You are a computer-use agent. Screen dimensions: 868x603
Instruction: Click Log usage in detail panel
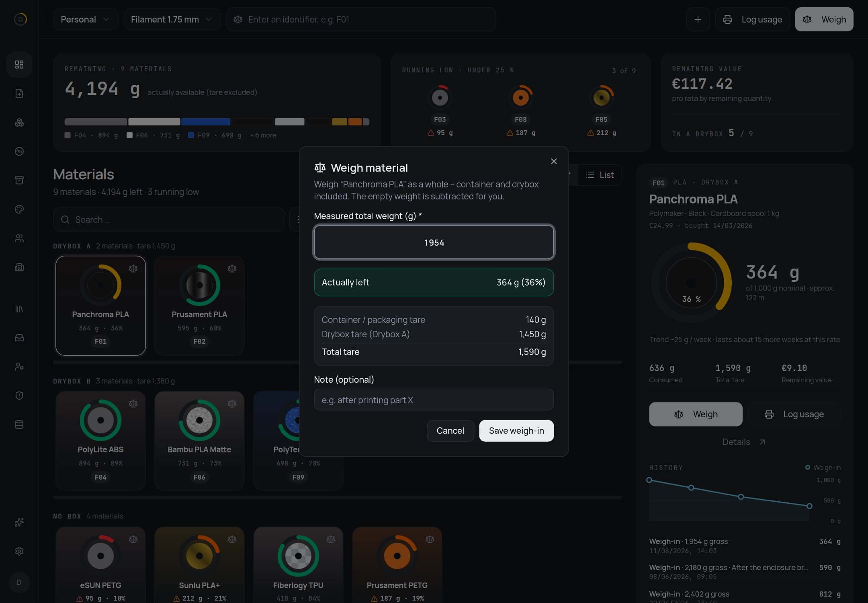[794, 414]
